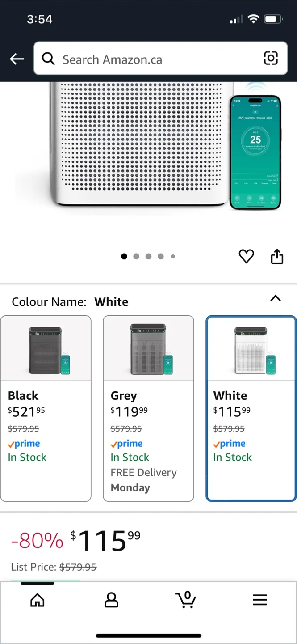Open camera lens search icon
Viewport: 297px width, 644px height.
271,58
